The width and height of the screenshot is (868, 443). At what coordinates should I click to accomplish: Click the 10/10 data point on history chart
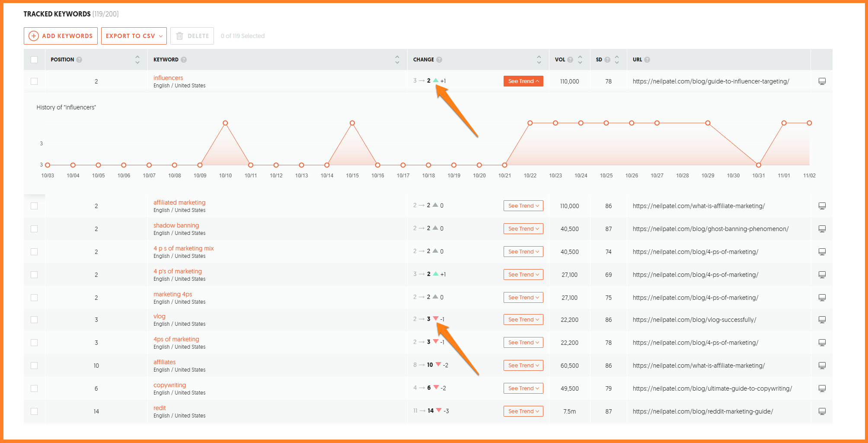tap(225, 123)
